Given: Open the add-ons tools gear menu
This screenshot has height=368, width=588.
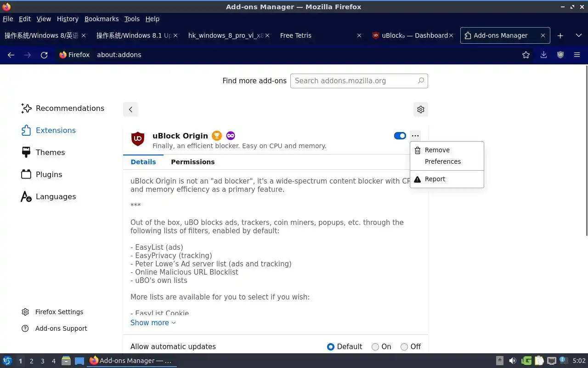Looking at the screenshot, I should pyautogui.click(x=421, y=109).
